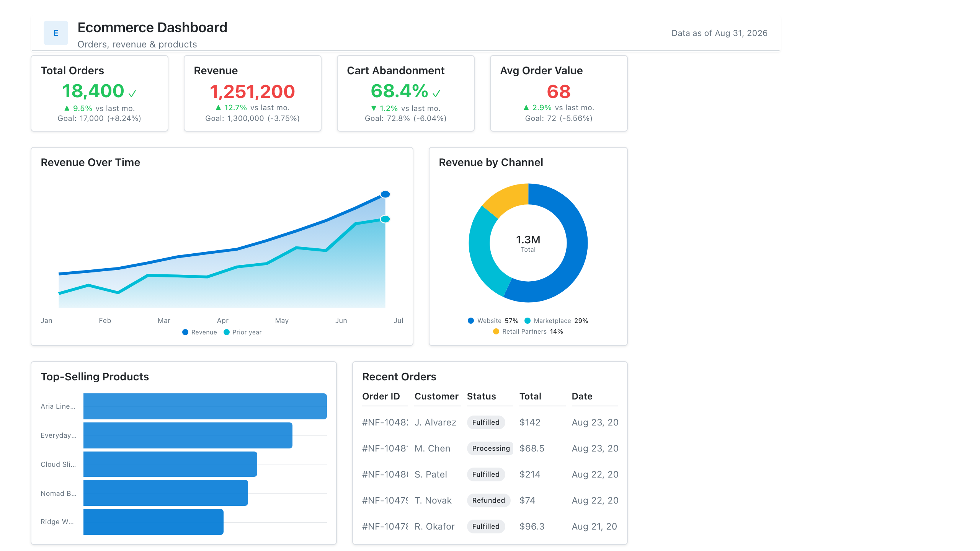Screen dimensions: 980x551
Task: Click the Refunded badge for T. Novak
Action: pyautogui.click(x=488, y=500)
